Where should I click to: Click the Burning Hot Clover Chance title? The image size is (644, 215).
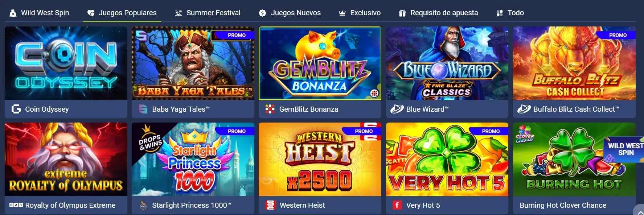coord(563,205)
